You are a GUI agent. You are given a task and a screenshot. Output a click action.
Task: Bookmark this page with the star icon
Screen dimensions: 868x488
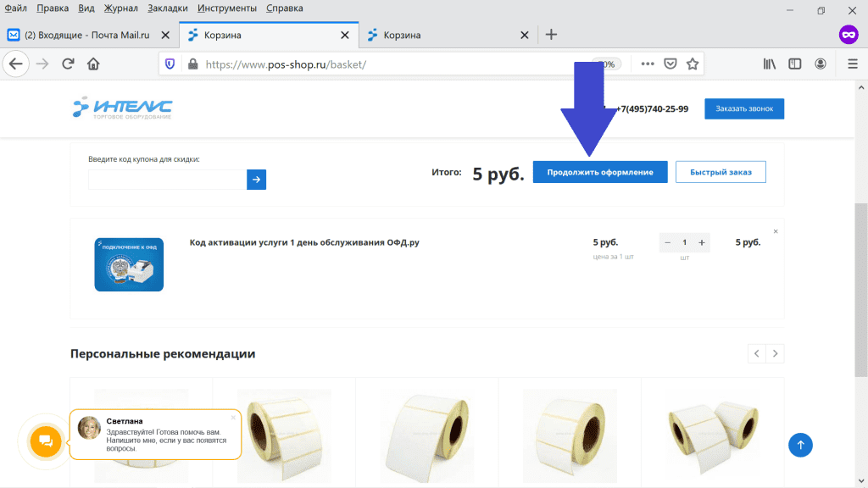pos(693,64)
